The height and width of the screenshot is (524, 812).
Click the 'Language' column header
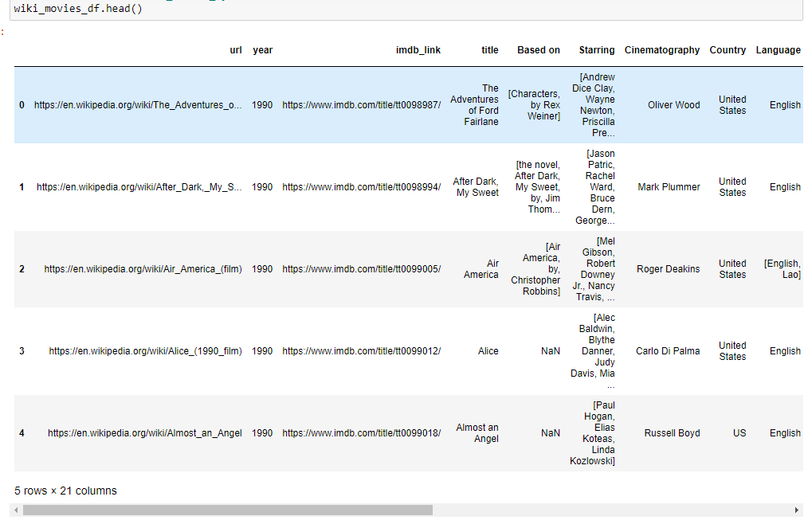[x=778, y=50]
